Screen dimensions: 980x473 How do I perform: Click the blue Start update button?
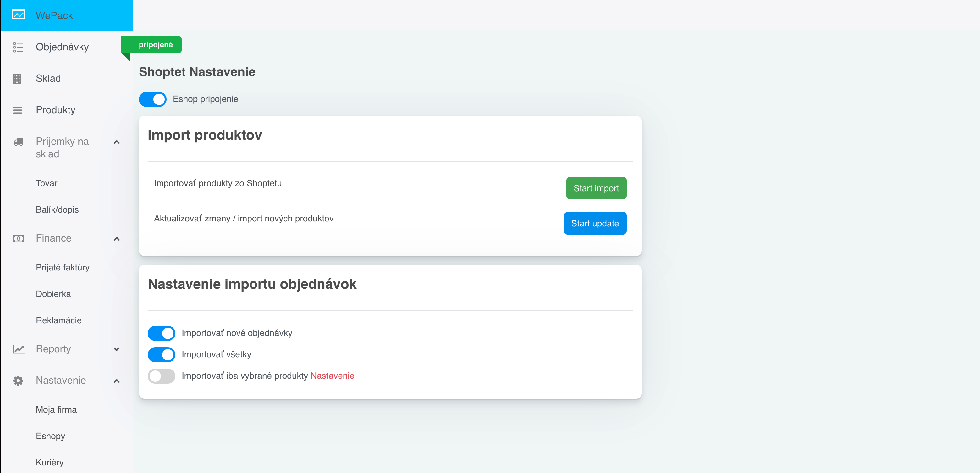pos(595,223)
